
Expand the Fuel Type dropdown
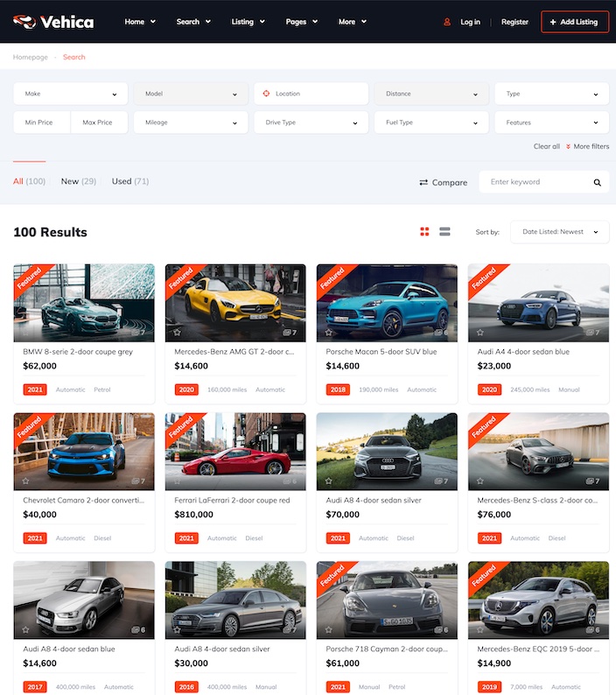pyautogui.click(x=430, y=123)
